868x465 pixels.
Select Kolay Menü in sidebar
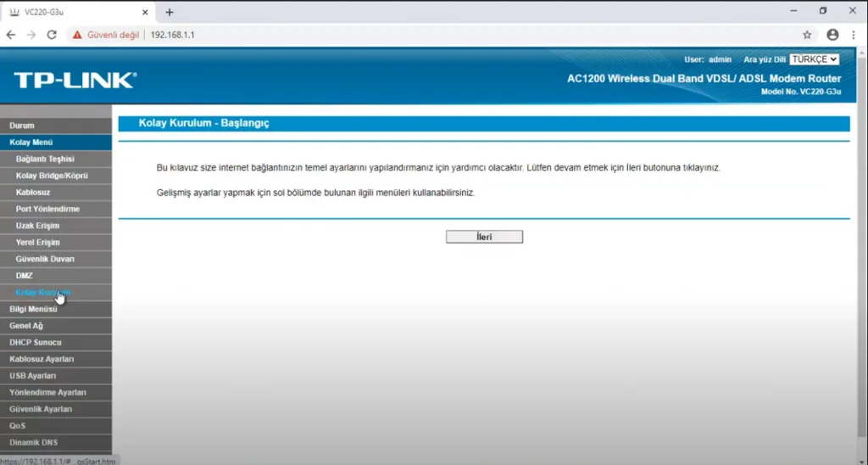point(56,143)
